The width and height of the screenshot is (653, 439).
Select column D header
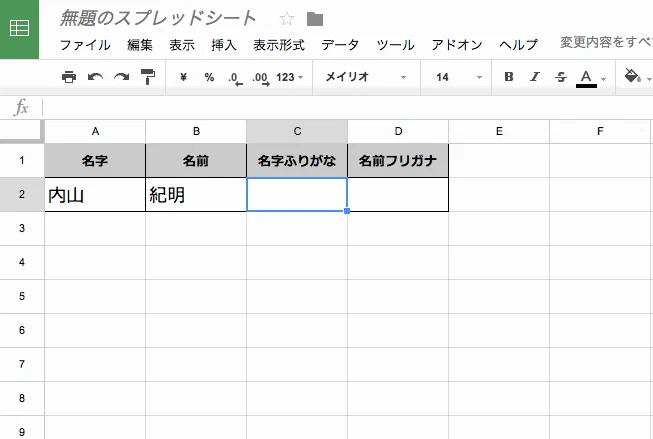click(398, 132)
